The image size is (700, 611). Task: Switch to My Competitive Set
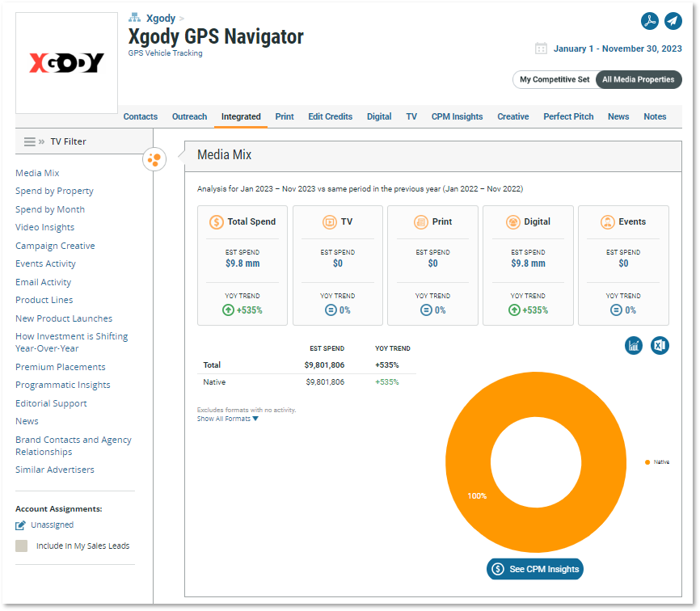[x=555, y=79]
